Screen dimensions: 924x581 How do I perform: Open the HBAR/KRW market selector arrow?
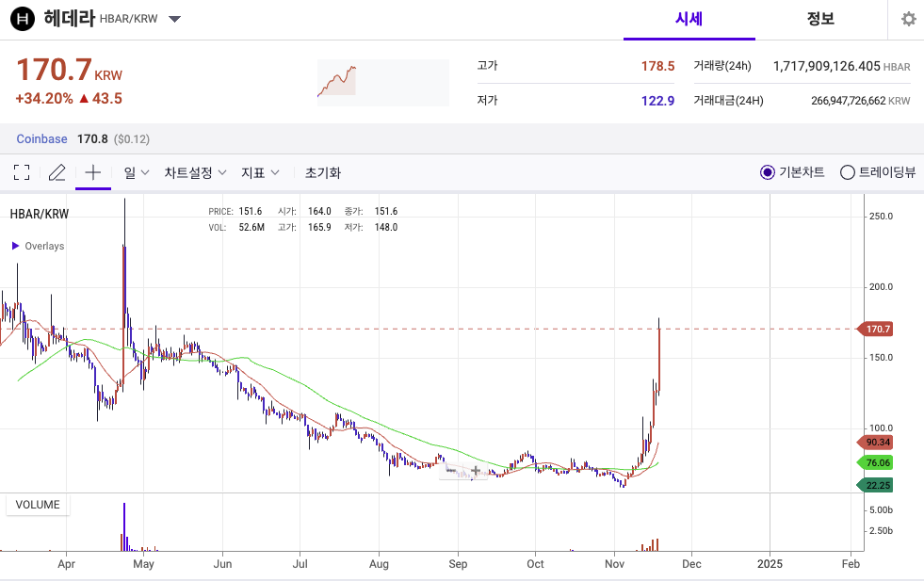(x=174, y=19)
